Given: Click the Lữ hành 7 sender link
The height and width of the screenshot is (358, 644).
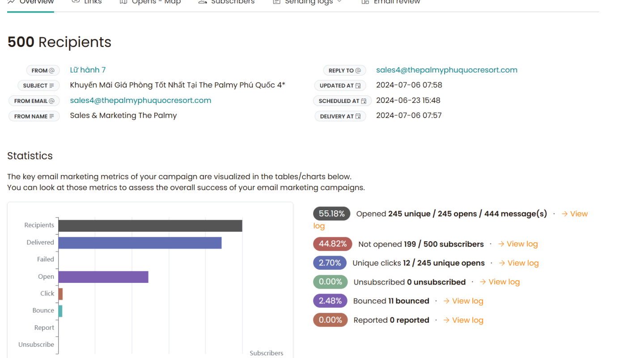Looking at the screenshot, I should point(88,70).
